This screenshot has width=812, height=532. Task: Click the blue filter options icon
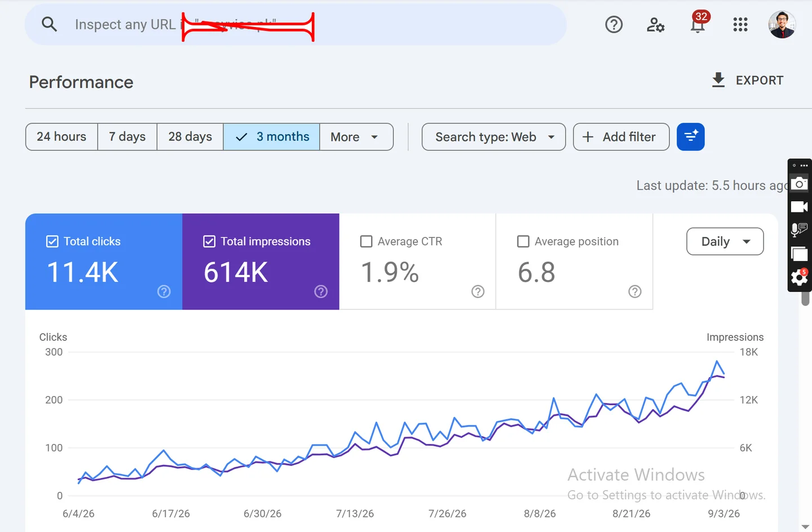point(691,137)
